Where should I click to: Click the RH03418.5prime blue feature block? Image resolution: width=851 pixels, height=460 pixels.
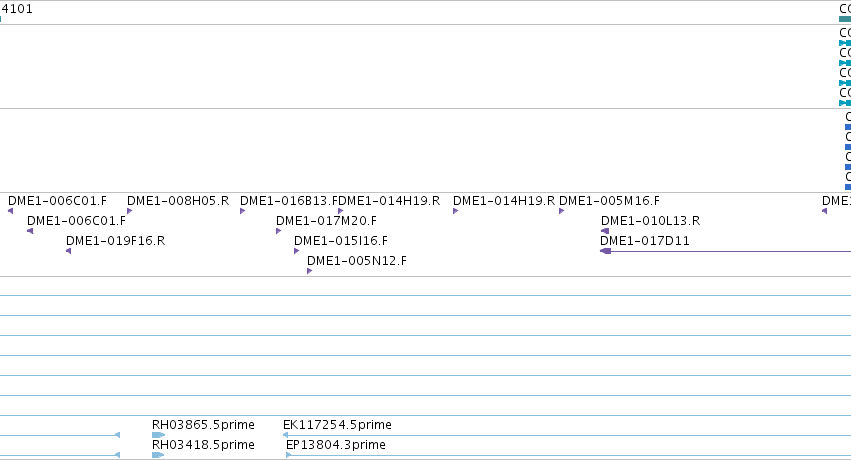click(158, 455)
